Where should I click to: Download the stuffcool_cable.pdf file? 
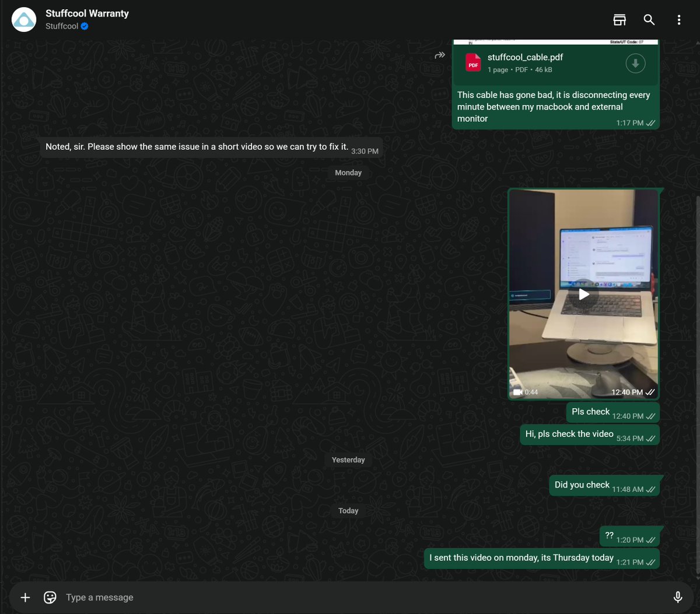click(x=635, y=63)
